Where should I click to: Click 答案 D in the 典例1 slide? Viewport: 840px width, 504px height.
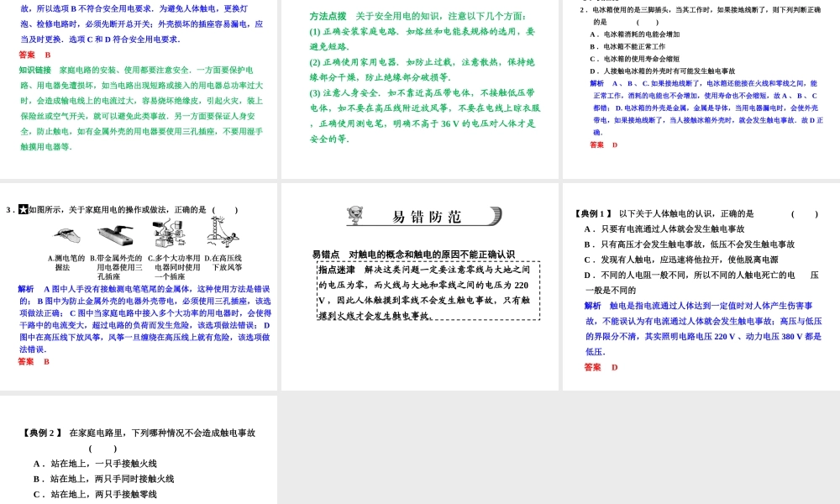point(601,367)
